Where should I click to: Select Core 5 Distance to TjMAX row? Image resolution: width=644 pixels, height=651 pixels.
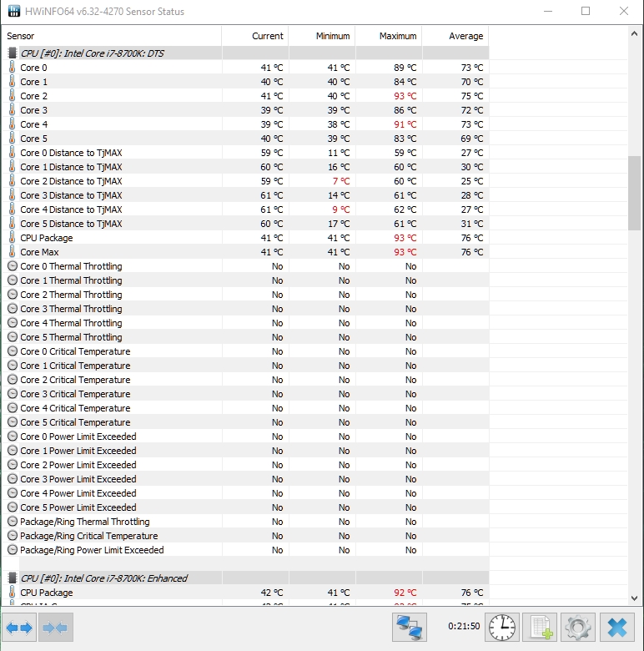[x=245, y=224]
